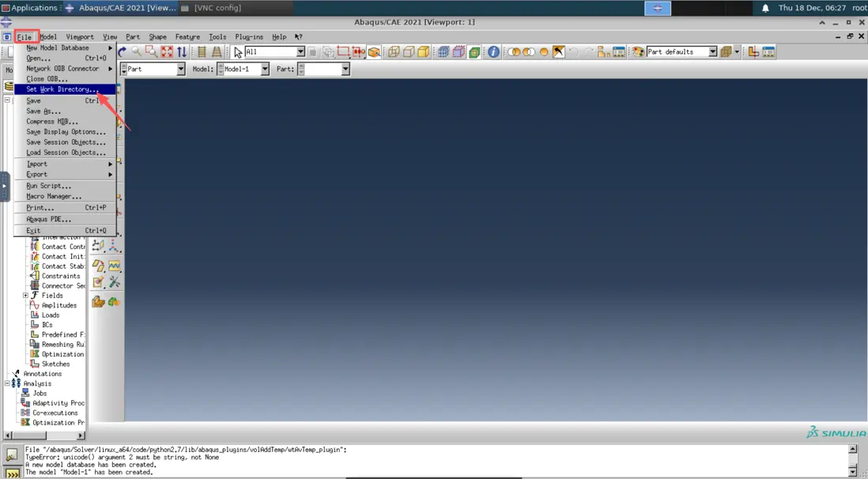The width and height of the screenshot is (868, 479).
Task: Open the Part defaults color dropdown
Action: (712, 52)
